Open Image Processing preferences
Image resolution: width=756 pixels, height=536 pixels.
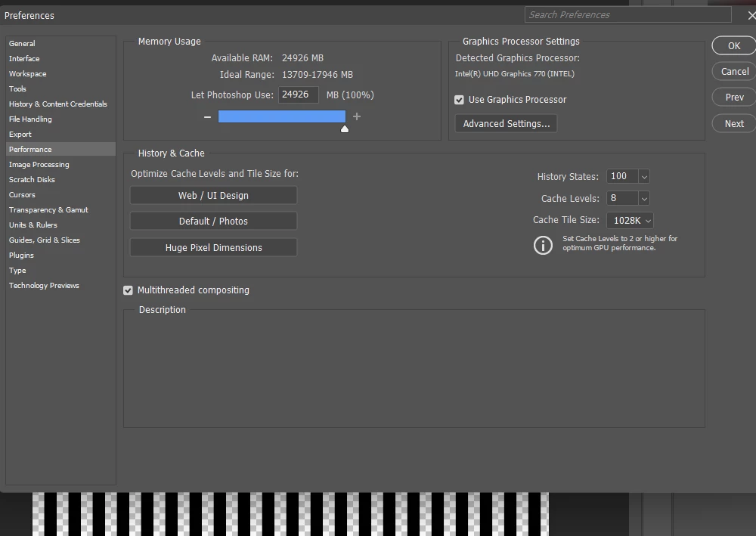[x=39, y=164]
